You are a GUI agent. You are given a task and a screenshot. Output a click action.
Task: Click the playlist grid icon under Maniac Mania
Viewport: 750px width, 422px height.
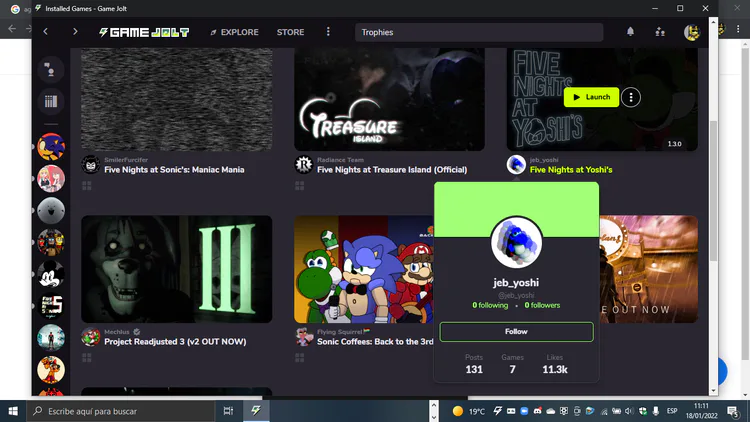pos(87,186)
